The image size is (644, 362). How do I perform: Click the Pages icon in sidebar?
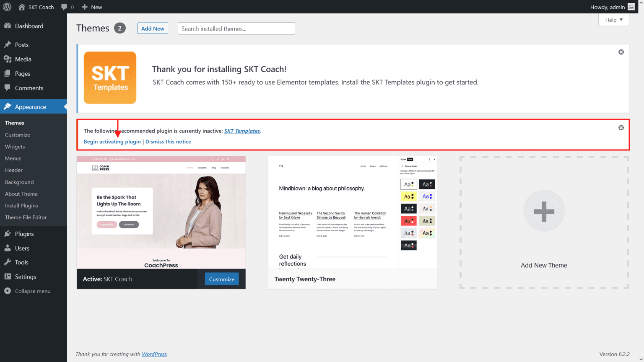8,73
